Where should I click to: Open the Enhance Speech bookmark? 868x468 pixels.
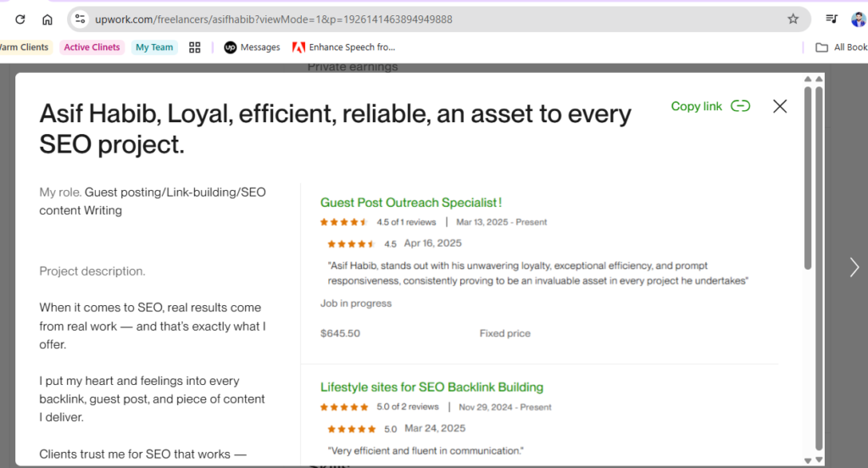point(343,47)
